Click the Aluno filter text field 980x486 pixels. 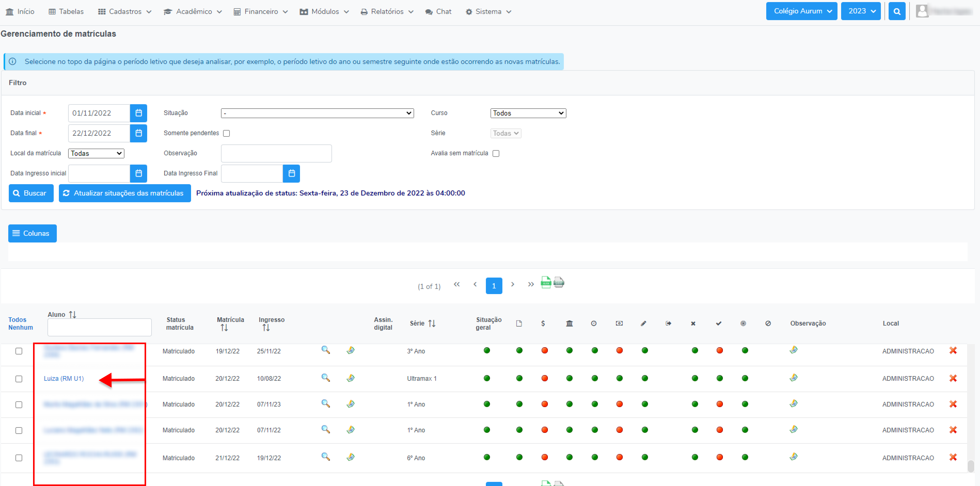coord(99,327)
